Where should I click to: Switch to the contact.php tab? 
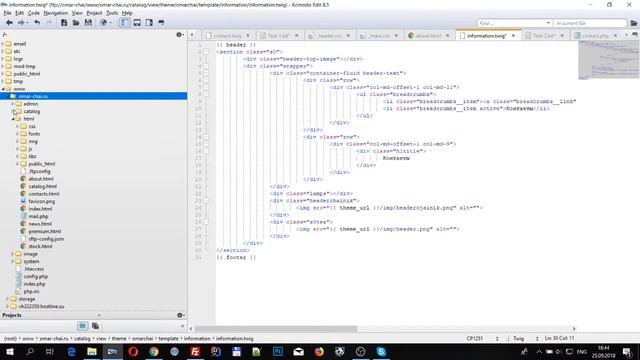[595, 36]
